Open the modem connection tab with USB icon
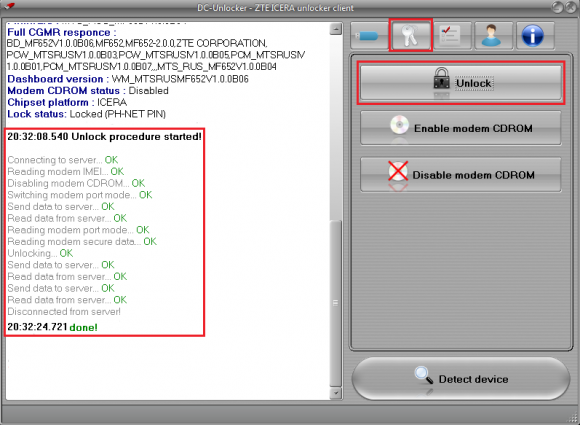This screenshot has height=425, width=580. [x=369, y=36]
